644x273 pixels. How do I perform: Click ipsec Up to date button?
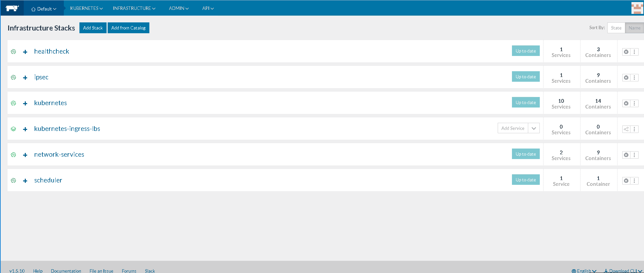[x=526, y=77]
